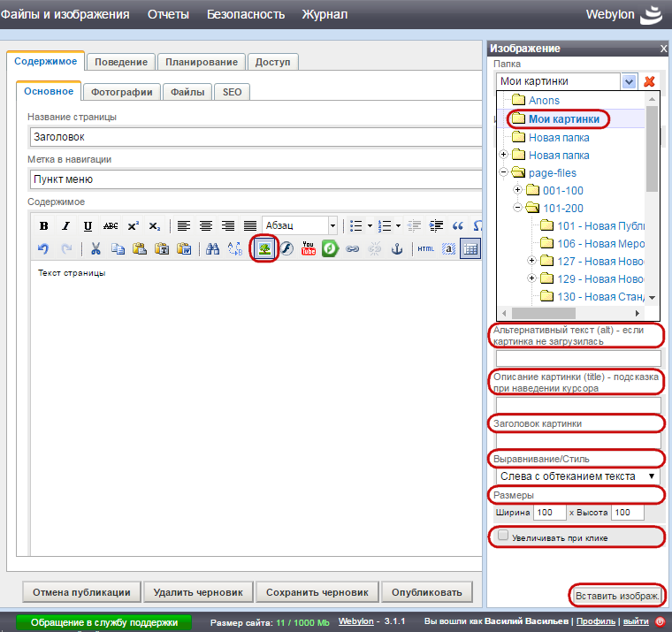Open the insert image tool
The image size is (672, 632).
point(264,248)
